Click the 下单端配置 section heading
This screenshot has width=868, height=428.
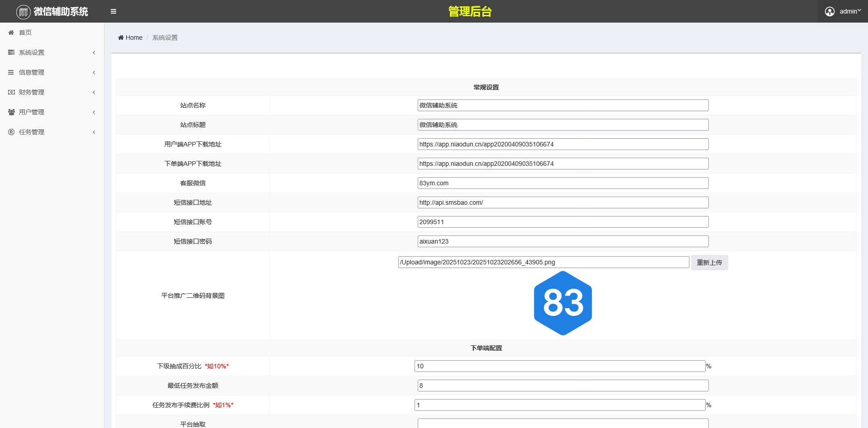(x=486, y=348)
